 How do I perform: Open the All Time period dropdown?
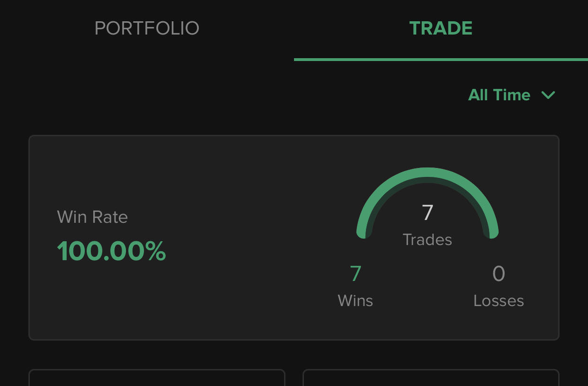tap(511, 95)
